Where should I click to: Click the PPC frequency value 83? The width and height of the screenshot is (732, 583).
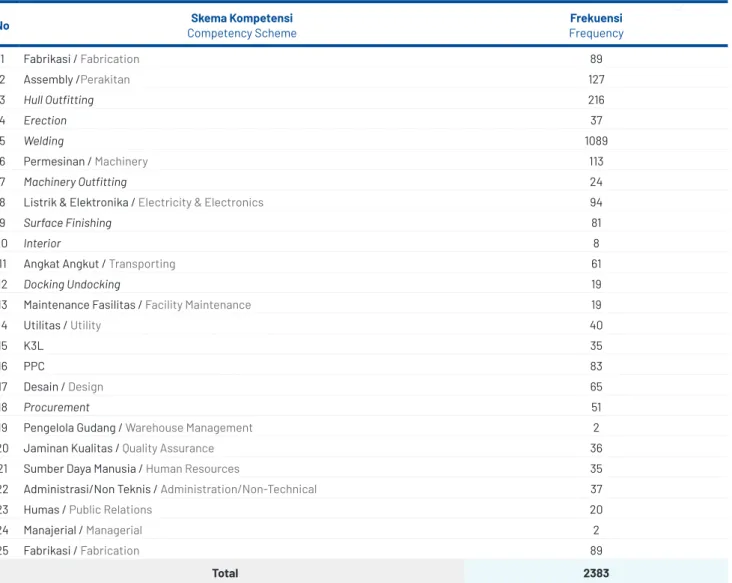click(x=596, y=366)
